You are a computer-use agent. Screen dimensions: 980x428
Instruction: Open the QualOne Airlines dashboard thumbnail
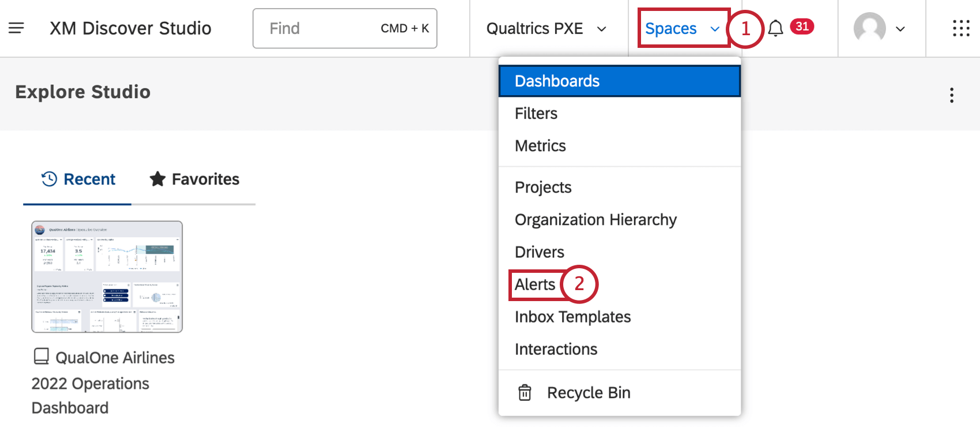click(x=107, y=277)
